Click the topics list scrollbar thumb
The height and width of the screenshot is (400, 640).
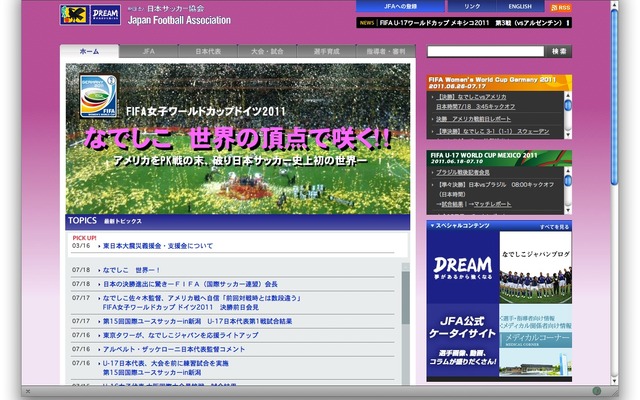pyautogui.click(x=405, y=298)
